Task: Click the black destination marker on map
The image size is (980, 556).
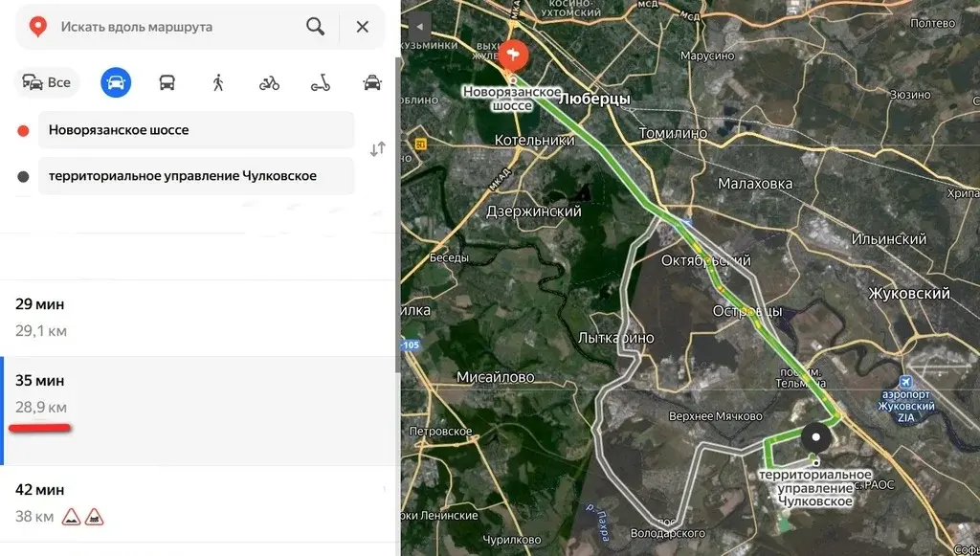Action: (815, 438)
